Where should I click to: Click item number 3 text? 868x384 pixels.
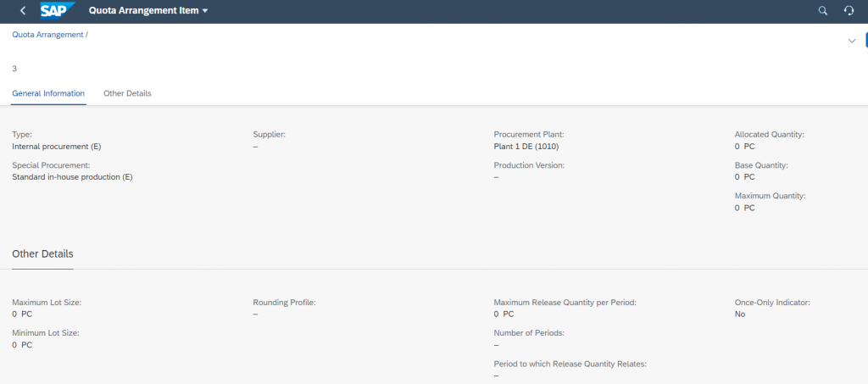14,69
